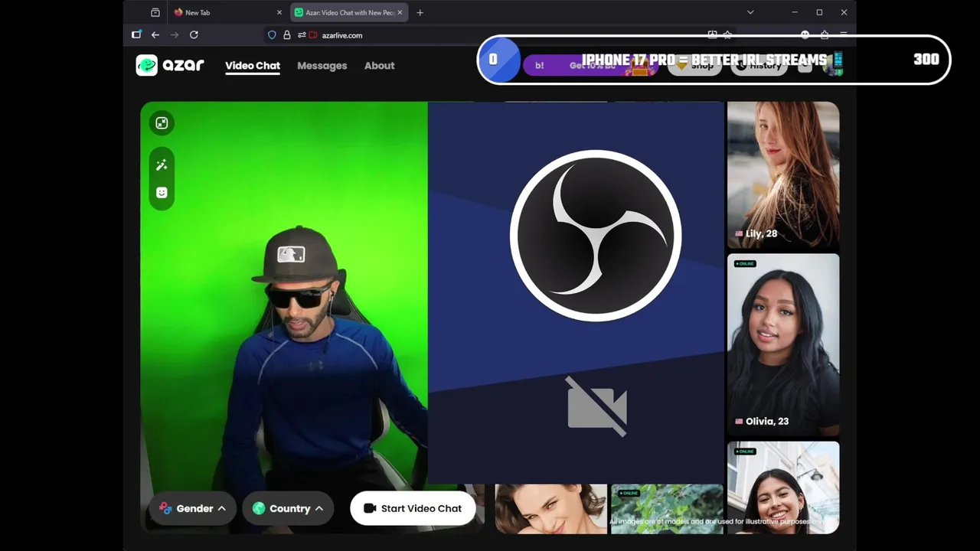Click the browser back arrow
The image size is (980, 551).
[x=155, y=34]
